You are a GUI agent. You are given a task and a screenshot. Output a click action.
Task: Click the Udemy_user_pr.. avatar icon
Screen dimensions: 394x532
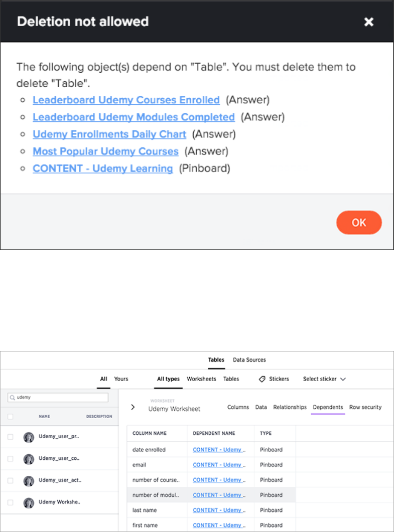click(29, 437)
